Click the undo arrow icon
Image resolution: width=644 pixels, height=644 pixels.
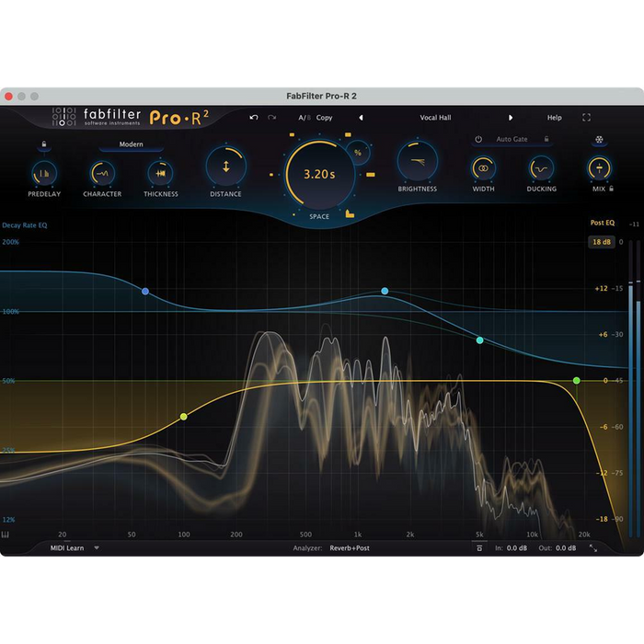tap(254, 118)
